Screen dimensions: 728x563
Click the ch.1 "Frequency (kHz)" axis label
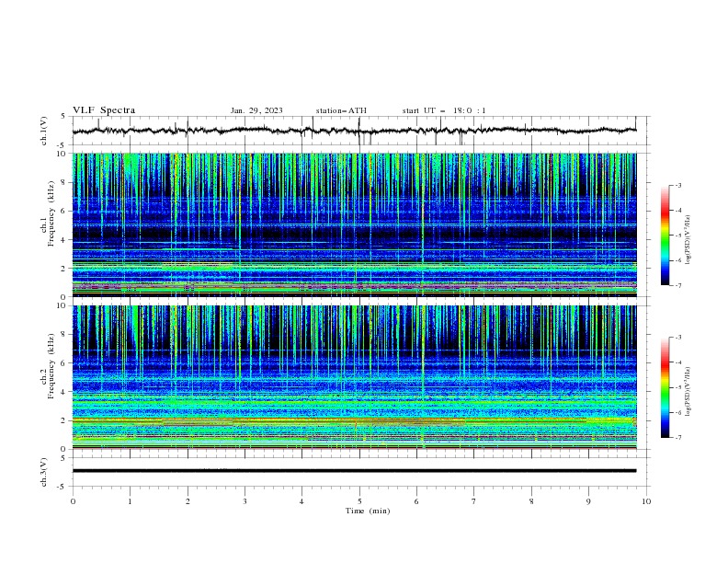pyautogui.click(x=51, y=213)
